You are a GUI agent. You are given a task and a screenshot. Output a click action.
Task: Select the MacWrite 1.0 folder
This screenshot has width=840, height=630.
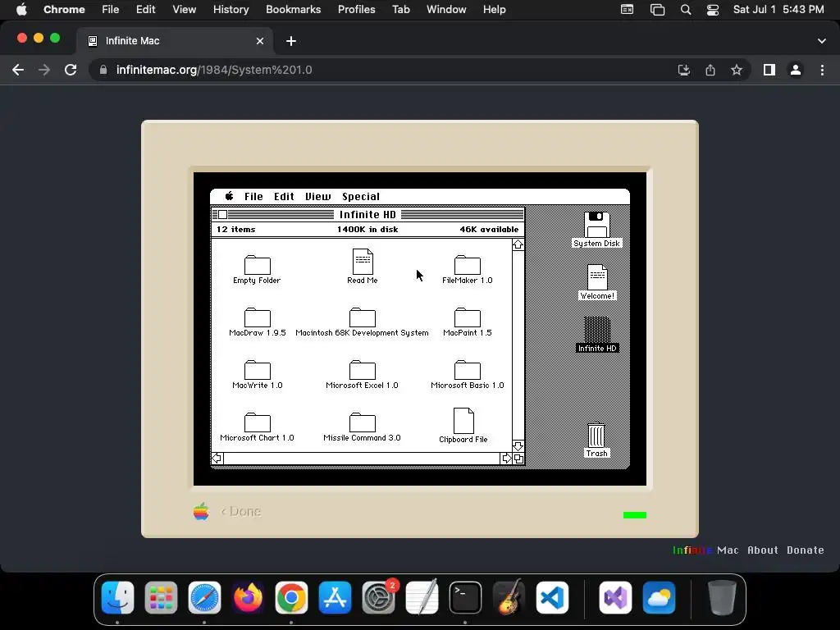click(257, 370)
